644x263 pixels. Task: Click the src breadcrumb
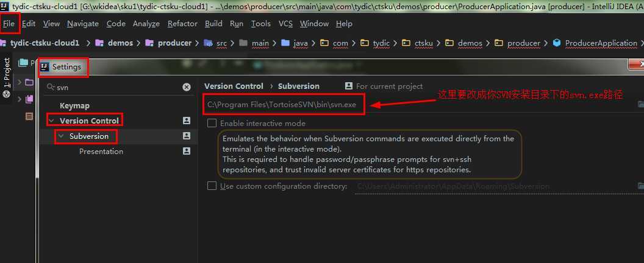[221, 43]
